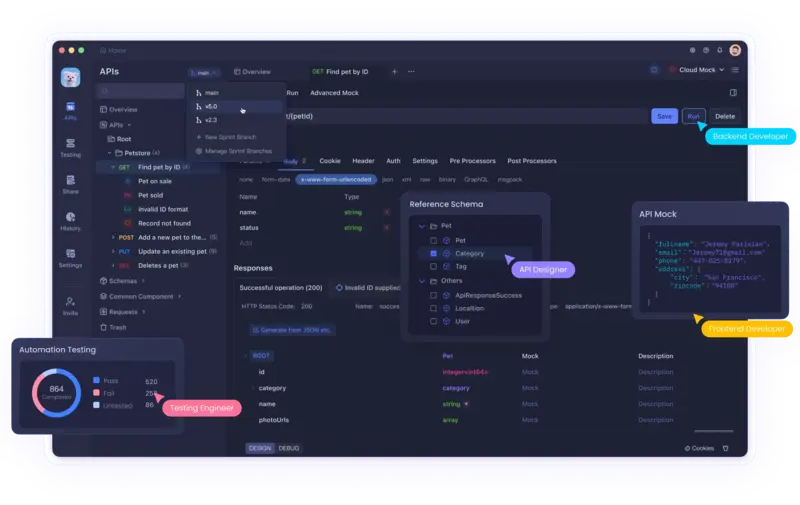Toggle the side panel layout icon
Screen dimensions: 800x505
pos(733,92)
